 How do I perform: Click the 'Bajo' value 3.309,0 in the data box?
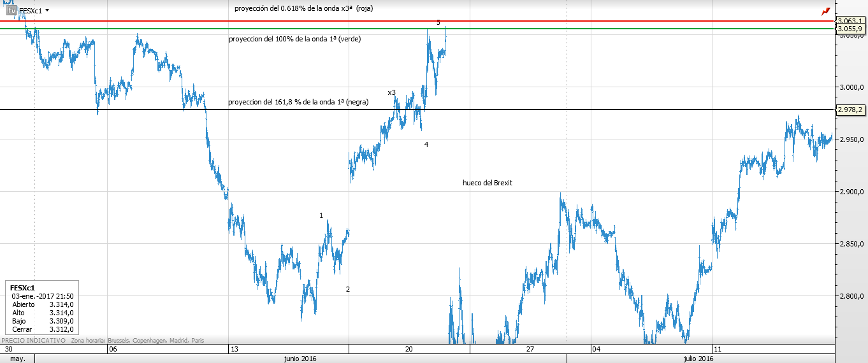click(x=61, y=321)
